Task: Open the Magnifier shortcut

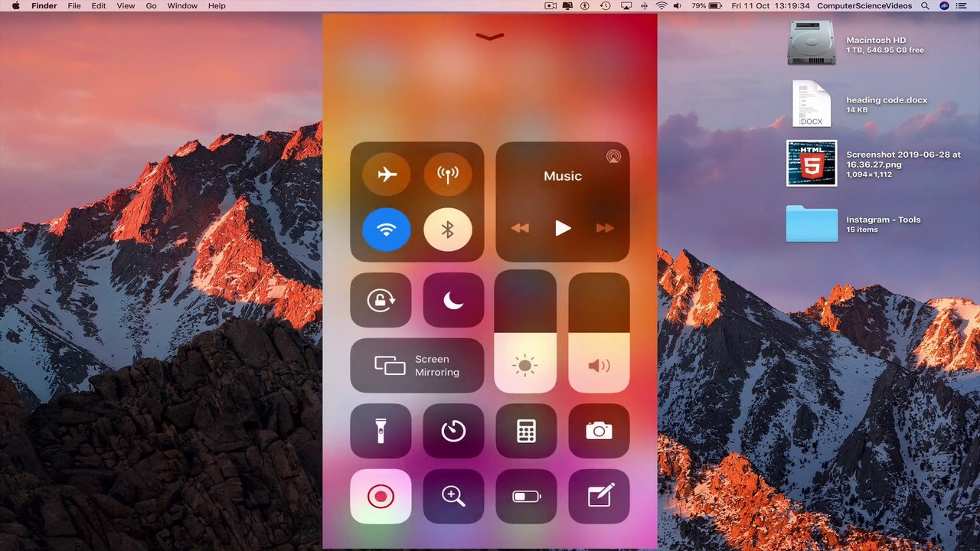Action: point(453,497)
